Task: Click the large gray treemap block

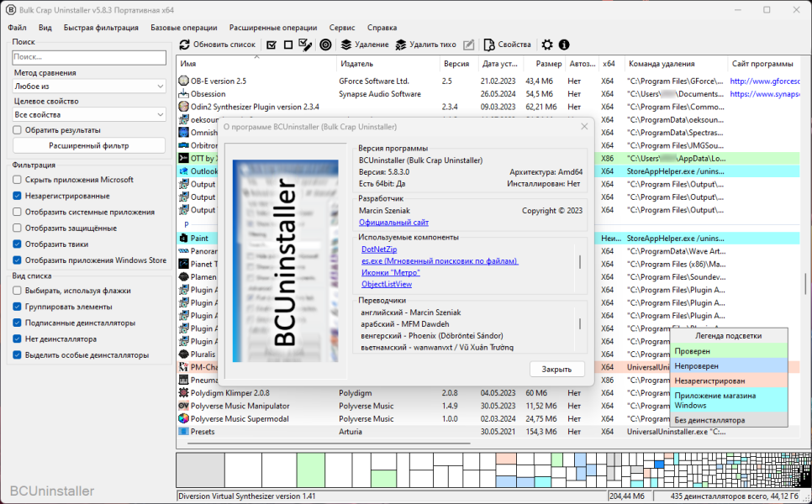Action: click(200, 470)
